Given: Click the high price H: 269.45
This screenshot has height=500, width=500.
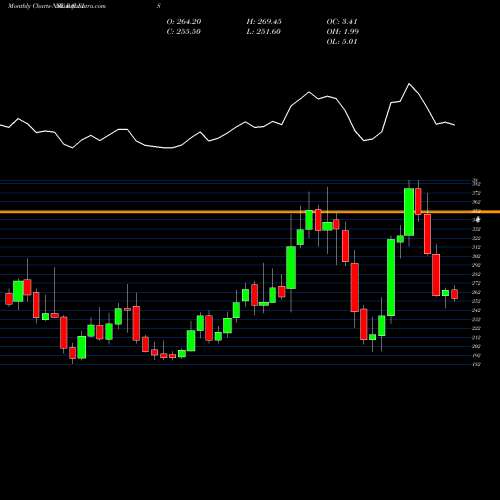Looking at the screenshot, I should [264, 22].
